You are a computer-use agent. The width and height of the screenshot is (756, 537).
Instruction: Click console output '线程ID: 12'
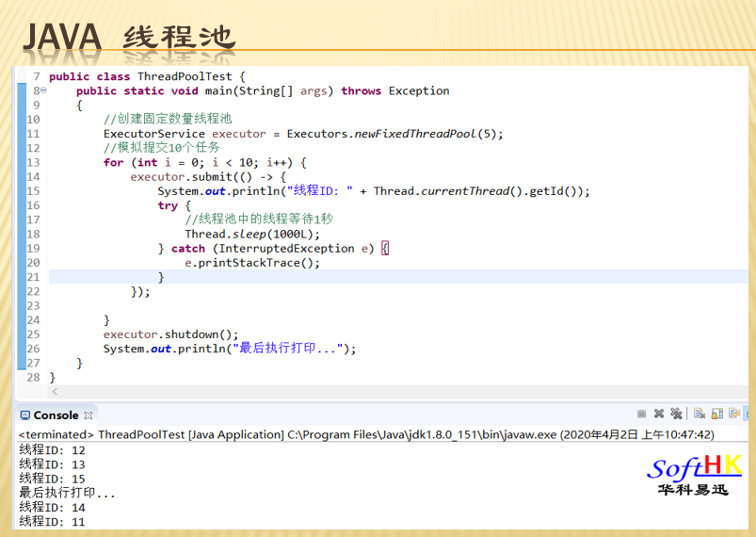[52, 450]
